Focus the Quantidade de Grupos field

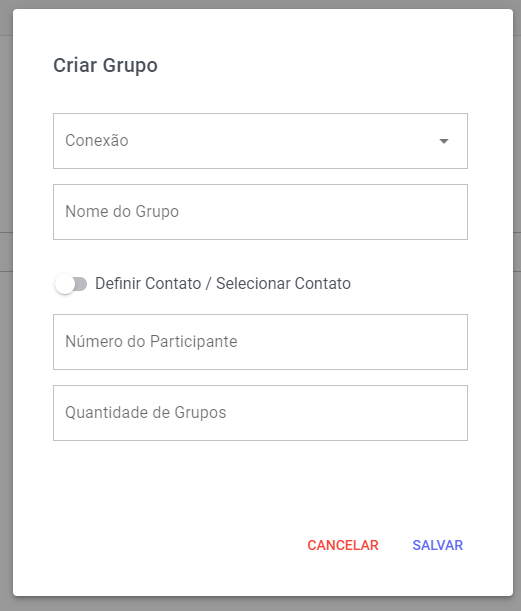coord(260,413)
